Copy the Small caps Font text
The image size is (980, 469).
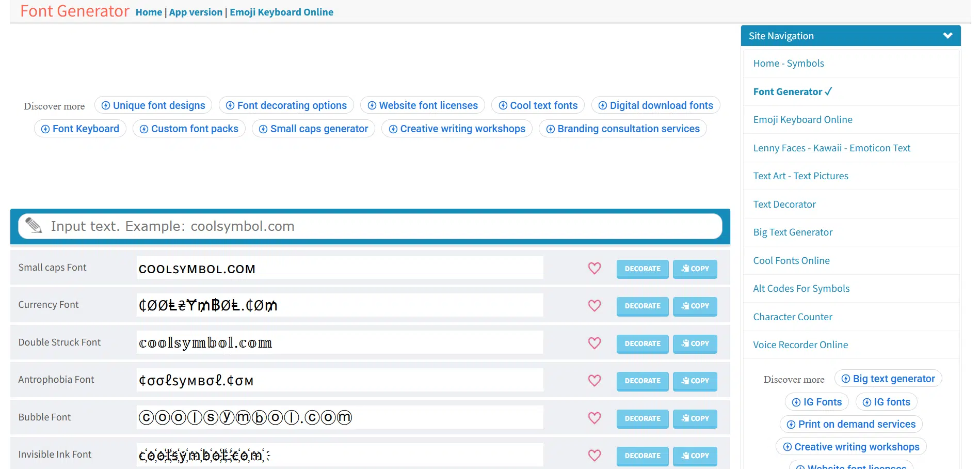[x=695, y=269]
